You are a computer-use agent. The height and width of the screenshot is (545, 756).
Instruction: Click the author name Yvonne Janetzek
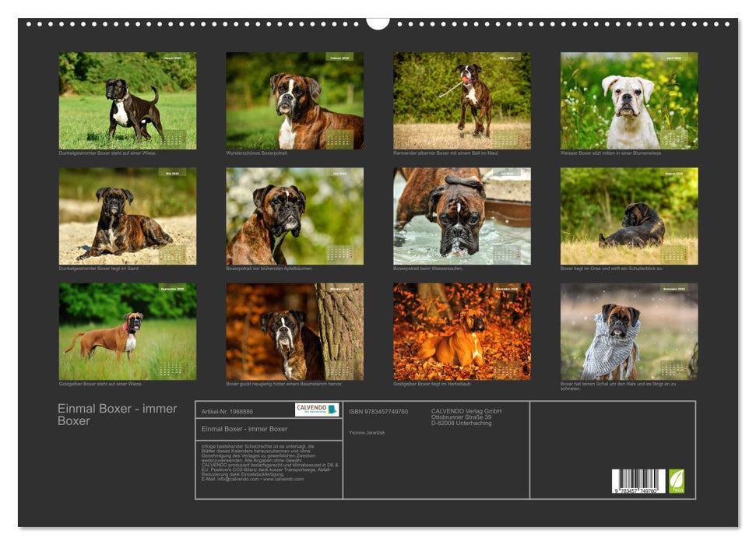point(367,432)
